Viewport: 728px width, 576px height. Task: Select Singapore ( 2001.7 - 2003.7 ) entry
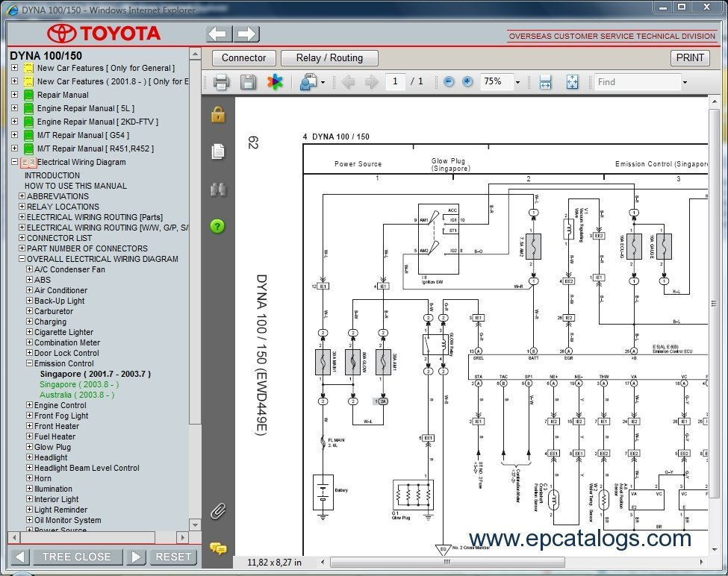(95, 374)
